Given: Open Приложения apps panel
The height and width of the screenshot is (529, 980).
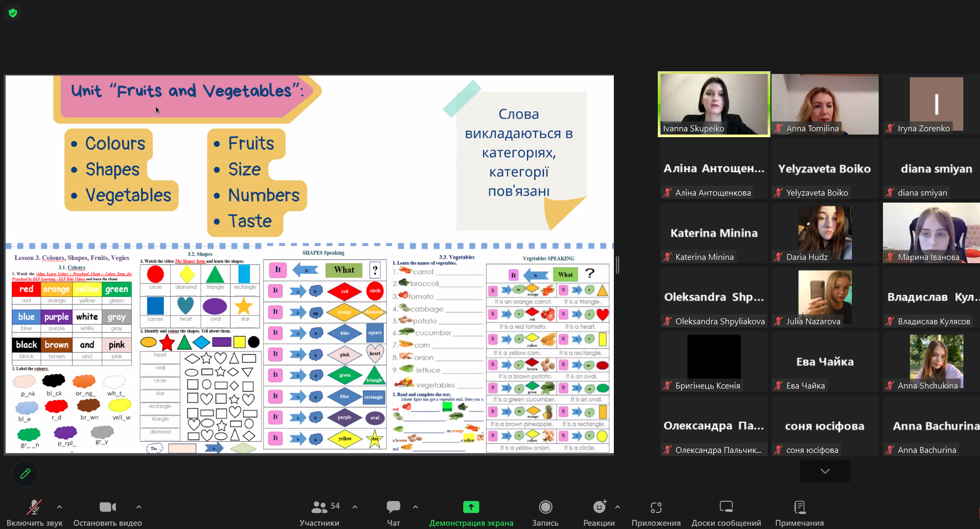Looking at the screenshot, I should tap(656, 512).
